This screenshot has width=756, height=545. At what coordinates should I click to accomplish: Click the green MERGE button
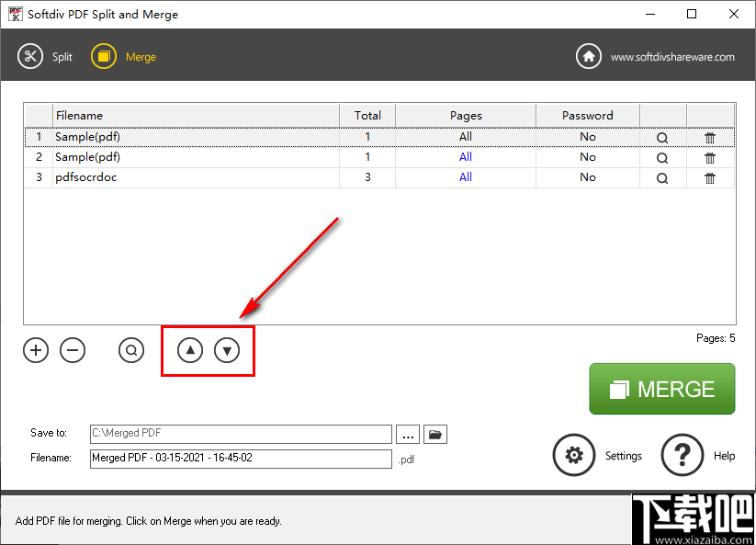[x=662, y=389]
